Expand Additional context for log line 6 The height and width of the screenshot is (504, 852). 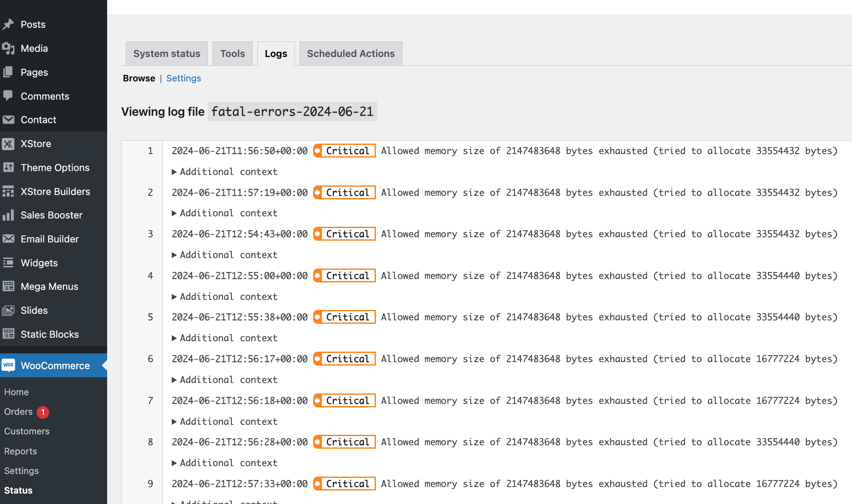(224, 380)
